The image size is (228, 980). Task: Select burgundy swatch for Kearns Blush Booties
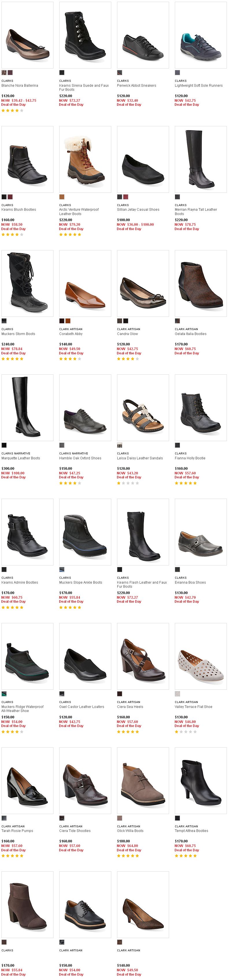10,197
